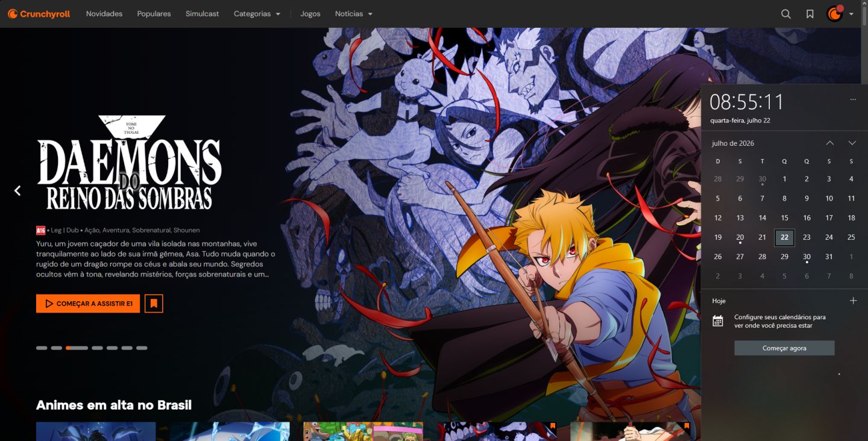Select day 10 in the calendar

pos(829,198)
